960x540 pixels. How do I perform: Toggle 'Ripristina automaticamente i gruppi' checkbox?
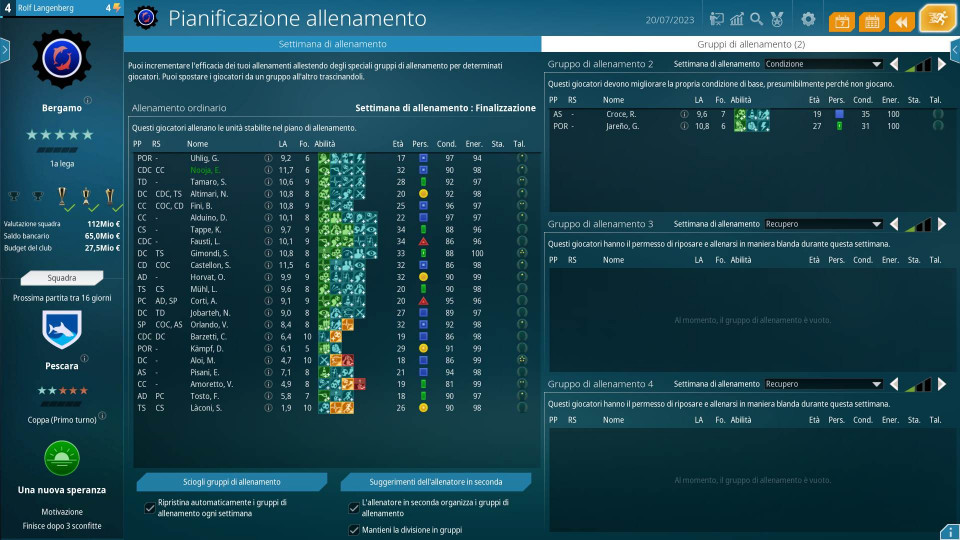pyautogui.click(x=150, y=508)
